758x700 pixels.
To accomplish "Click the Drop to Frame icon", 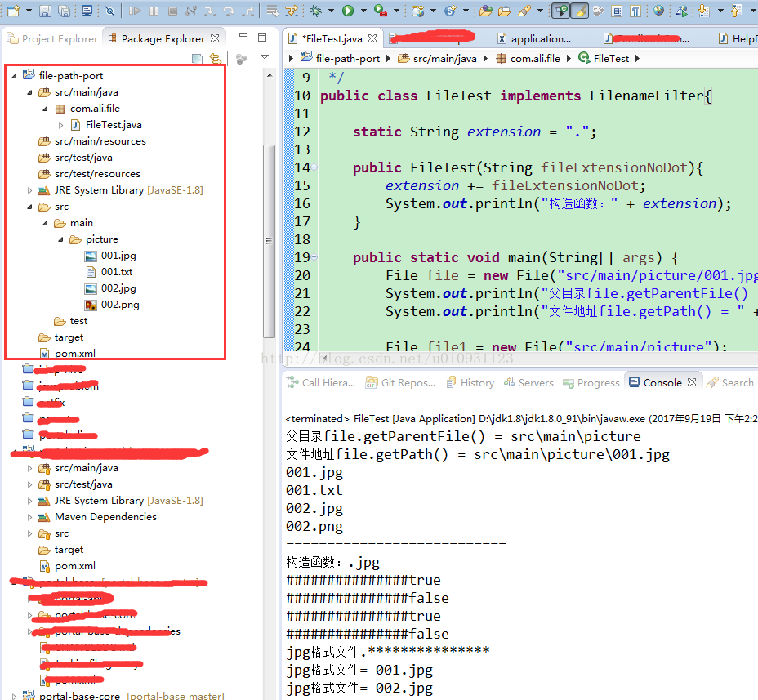I will (x=273, y=11).
